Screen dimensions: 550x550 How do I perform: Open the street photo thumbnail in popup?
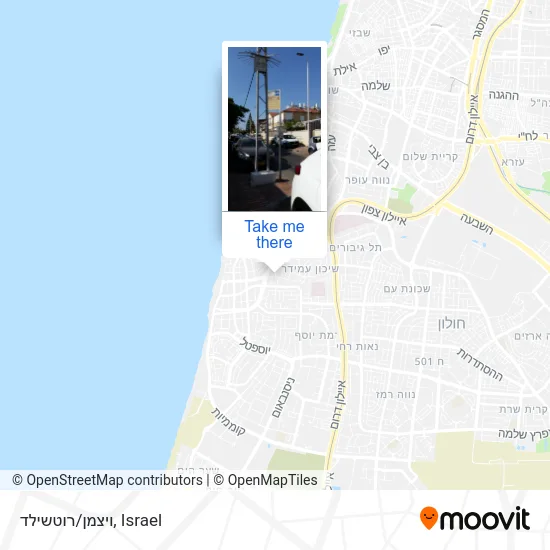(x=274, y=129)
